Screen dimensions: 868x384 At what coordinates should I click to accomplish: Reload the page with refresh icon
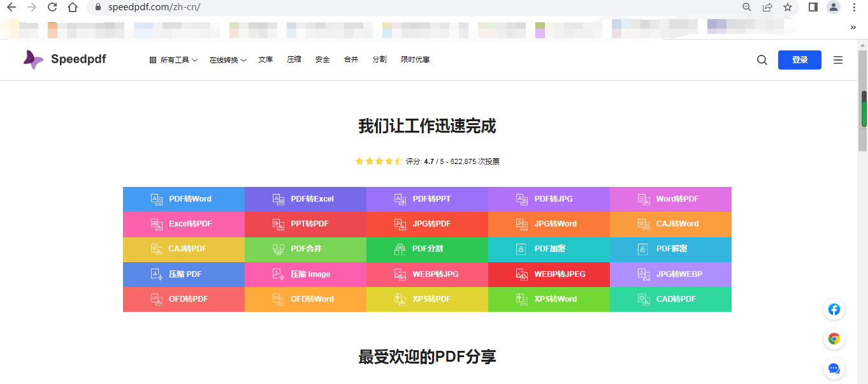[52, 7]
